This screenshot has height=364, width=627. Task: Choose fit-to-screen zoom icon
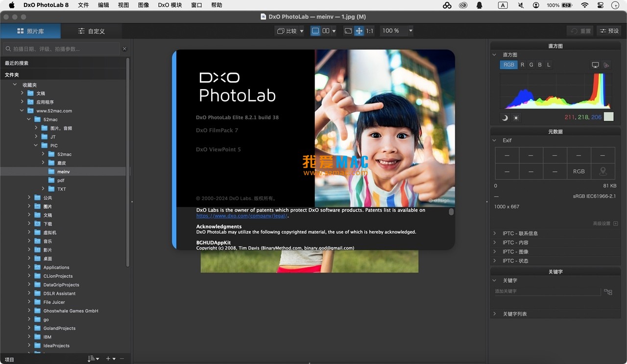pyautogui.click(x=348, y=31)
